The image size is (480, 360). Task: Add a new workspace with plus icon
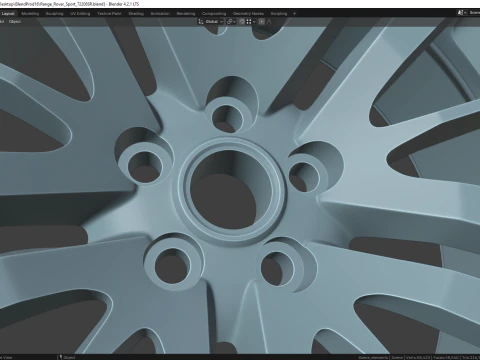[294, 14]
